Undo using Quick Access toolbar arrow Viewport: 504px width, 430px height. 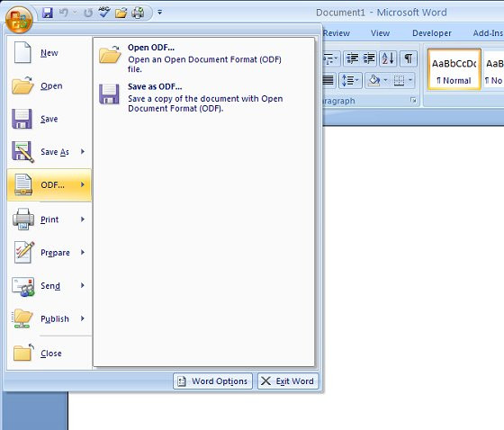64,13
